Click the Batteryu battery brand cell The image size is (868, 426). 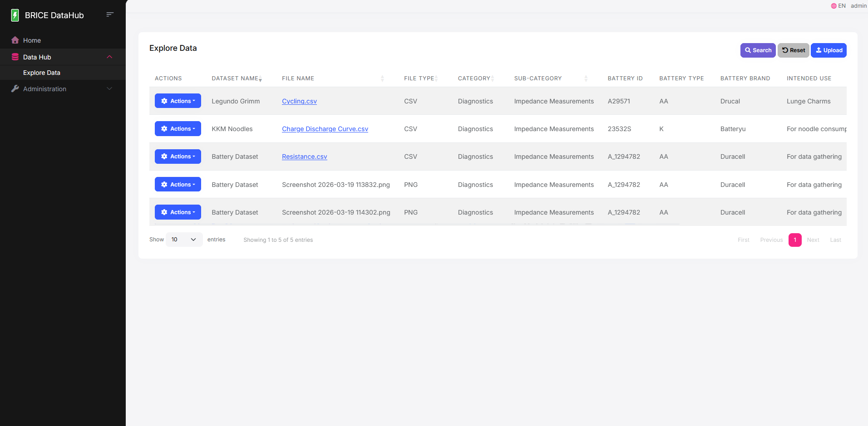pyautogui.click(x=733, y=129)
